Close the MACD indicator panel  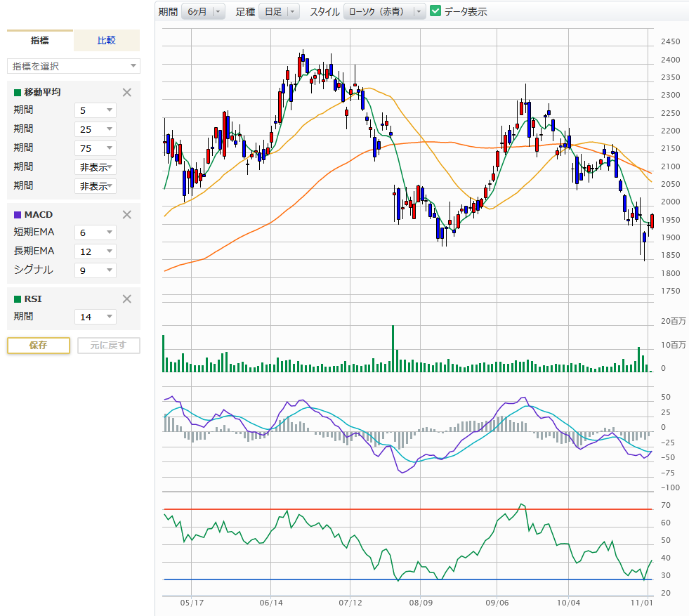[127, 214]
